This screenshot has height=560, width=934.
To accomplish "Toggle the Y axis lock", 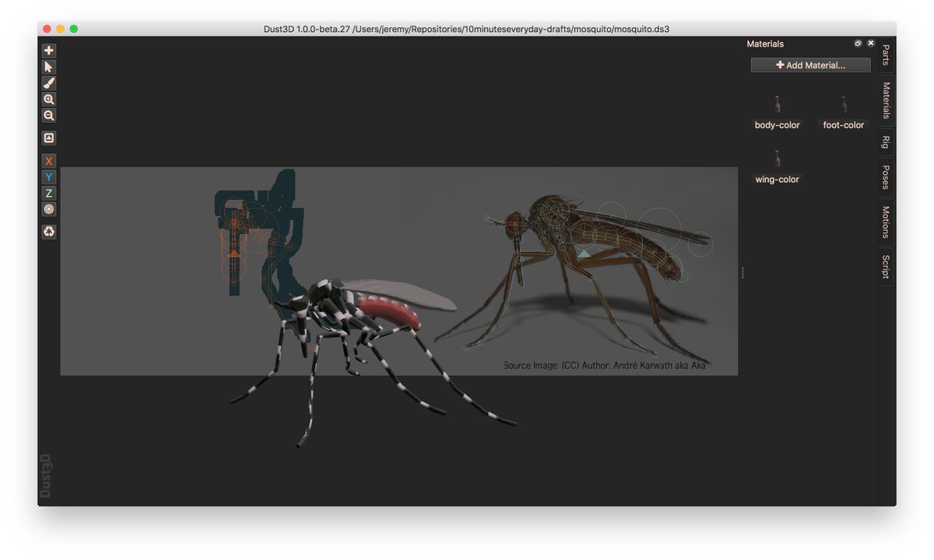I will (49, 177).
